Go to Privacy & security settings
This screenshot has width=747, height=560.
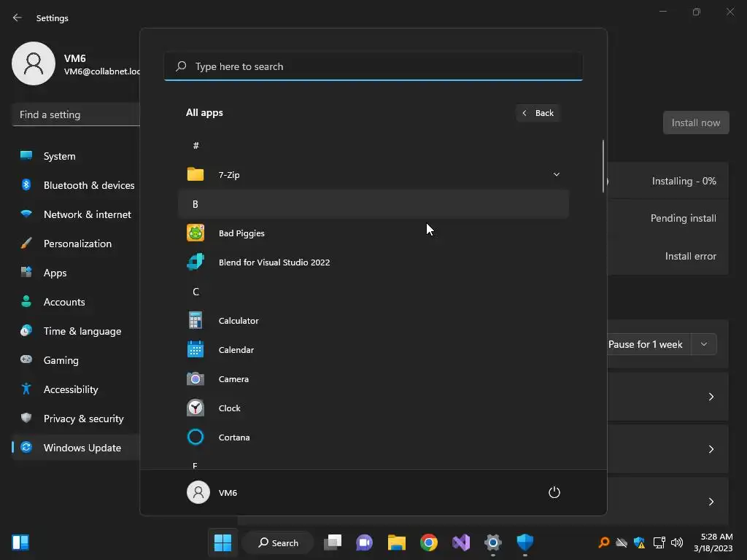[76, 419]
